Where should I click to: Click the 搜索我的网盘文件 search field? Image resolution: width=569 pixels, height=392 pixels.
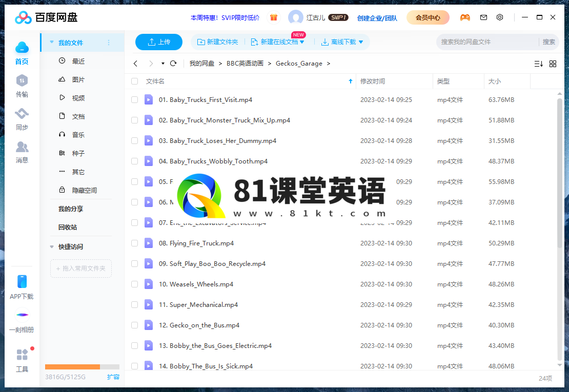(x=488, y=42)
